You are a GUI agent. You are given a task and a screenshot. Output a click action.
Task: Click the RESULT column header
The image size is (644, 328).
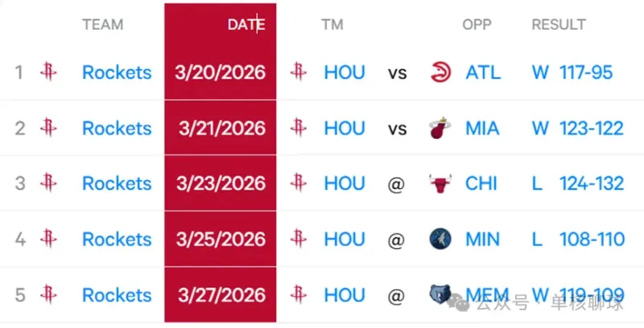(x=559, y=25)
